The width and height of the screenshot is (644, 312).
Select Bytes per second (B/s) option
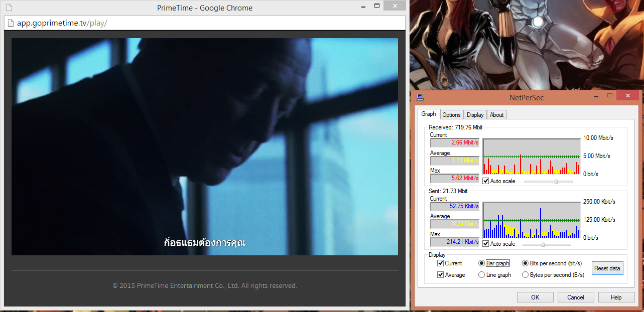(553, 275)
